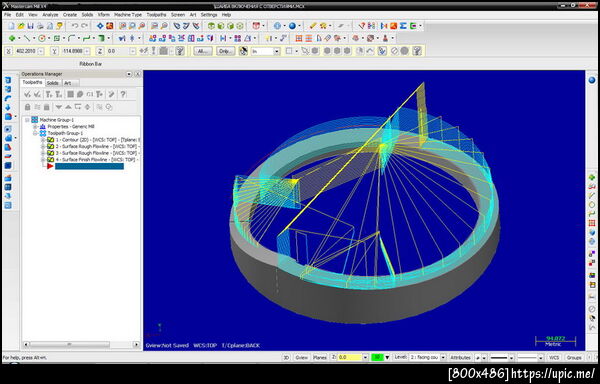Toggle operation 4 Surface Finish Flowline icon
600x384 pixels.
[50, 159]
